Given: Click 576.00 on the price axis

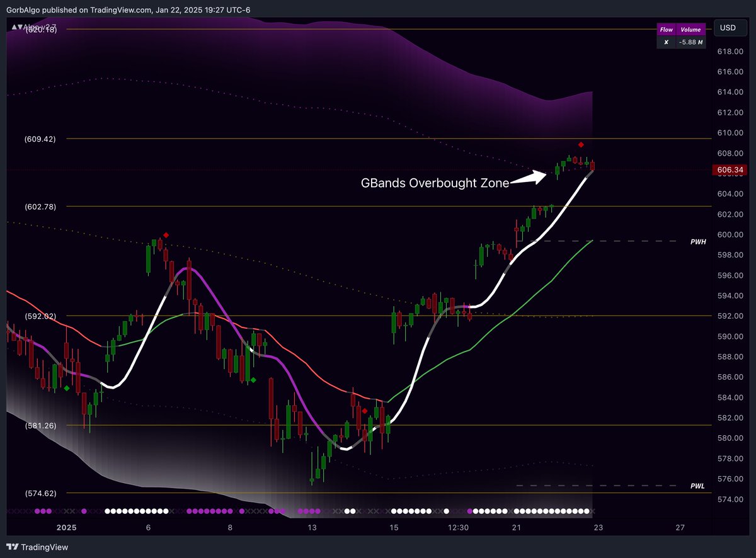Looking at the screenshot, I should point(731,479).
